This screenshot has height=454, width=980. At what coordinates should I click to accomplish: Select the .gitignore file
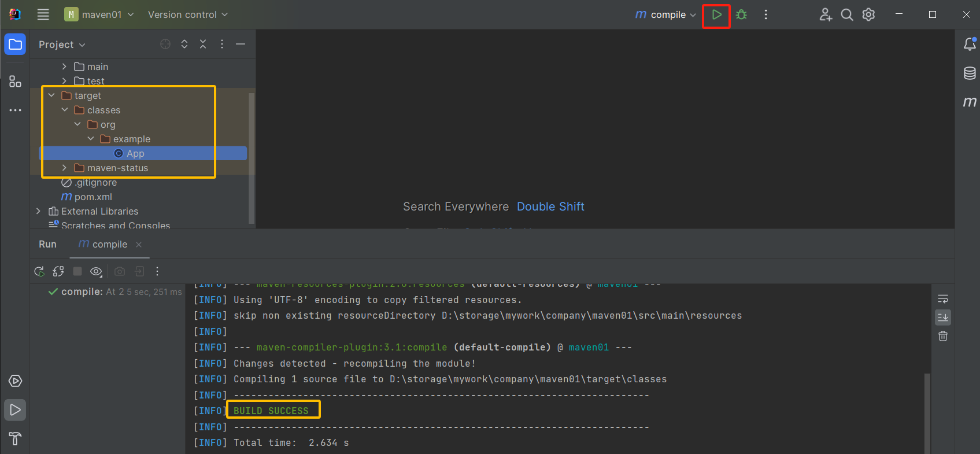pyautogui.click(x=89, y=182)
